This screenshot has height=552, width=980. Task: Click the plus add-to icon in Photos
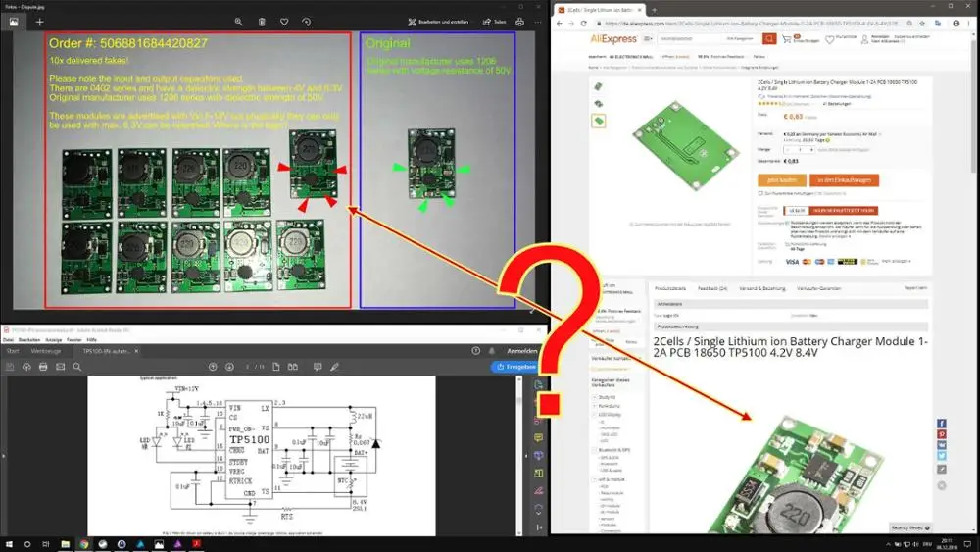pyautogui.click(x=39, y=22)
